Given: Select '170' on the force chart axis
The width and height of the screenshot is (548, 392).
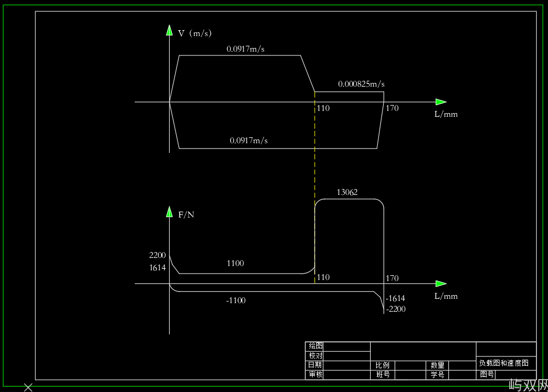Looking at the screenshot, I should [392, 278].
